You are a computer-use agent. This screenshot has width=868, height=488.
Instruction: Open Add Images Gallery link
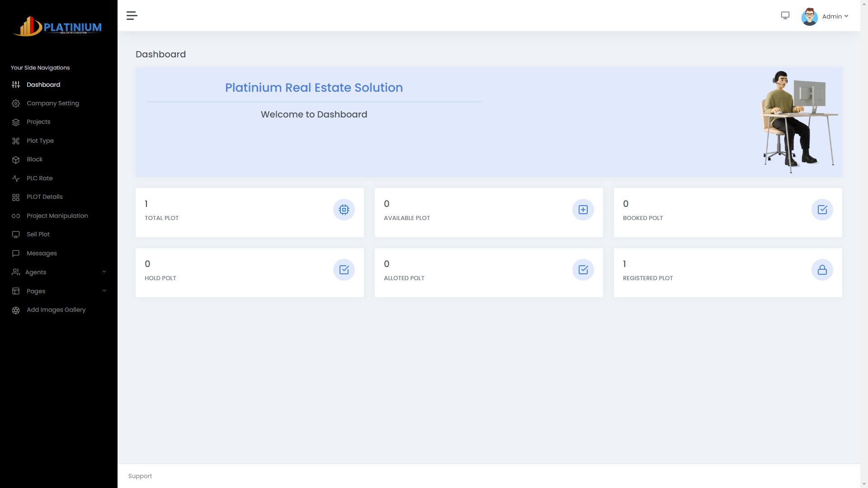56,310
